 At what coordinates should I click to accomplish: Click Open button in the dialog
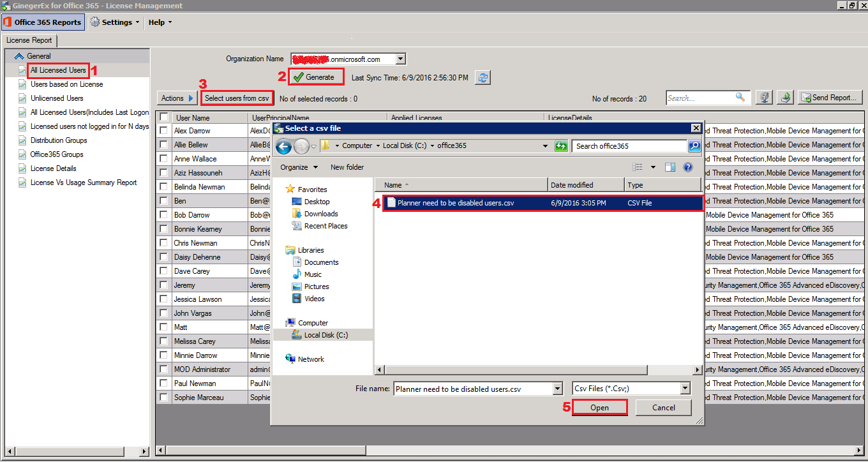point(600,408)
